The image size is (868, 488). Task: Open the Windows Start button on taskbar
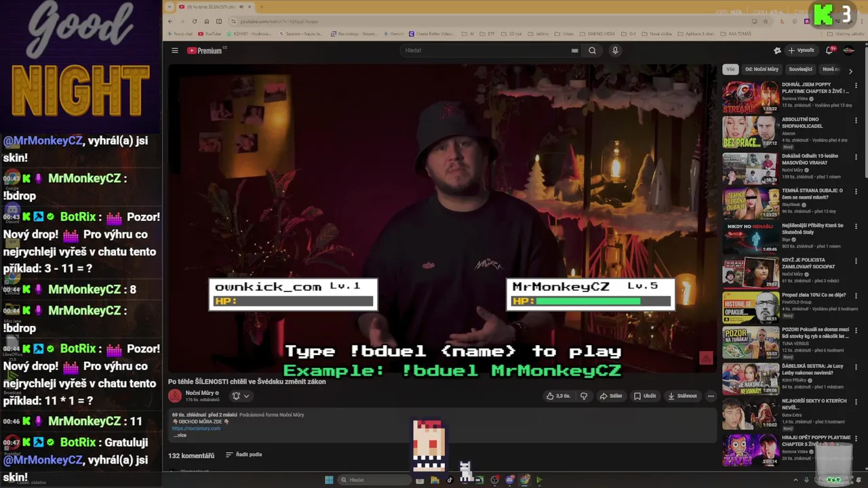tap(329, 480)
